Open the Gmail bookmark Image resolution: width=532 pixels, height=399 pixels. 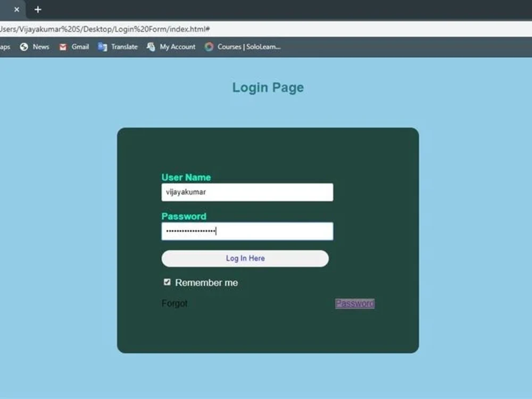pos(73,47)
